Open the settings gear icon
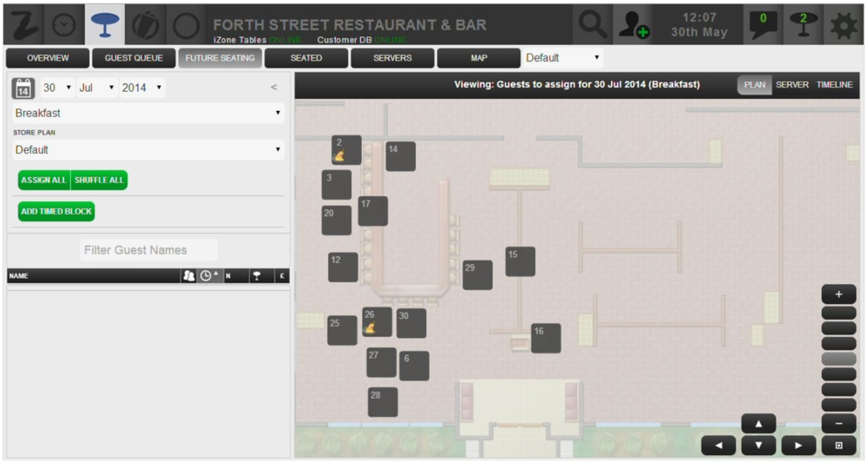Image resolution: width=868 pixels, height=461 pixels. tap(843, 25)
